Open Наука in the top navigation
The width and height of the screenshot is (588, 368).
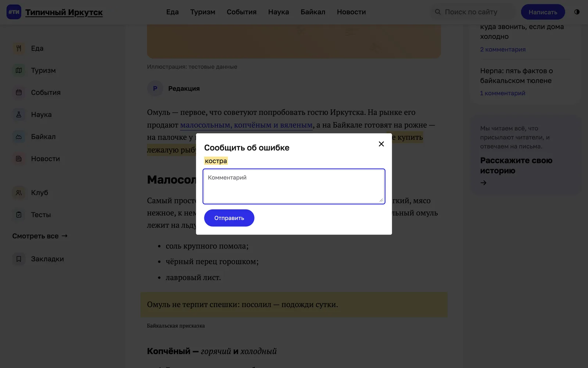279,12
